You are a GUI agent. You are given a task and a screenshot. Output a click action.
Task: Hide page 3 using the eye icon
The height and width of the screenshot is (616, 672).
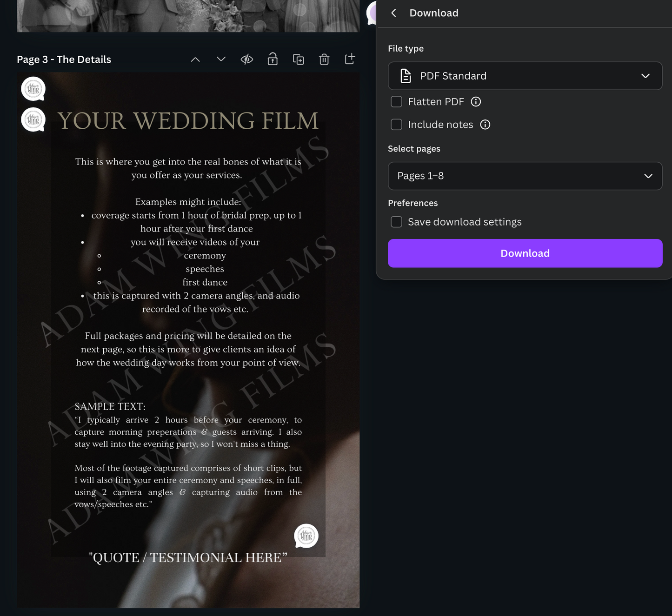click(x=247, y=60)
